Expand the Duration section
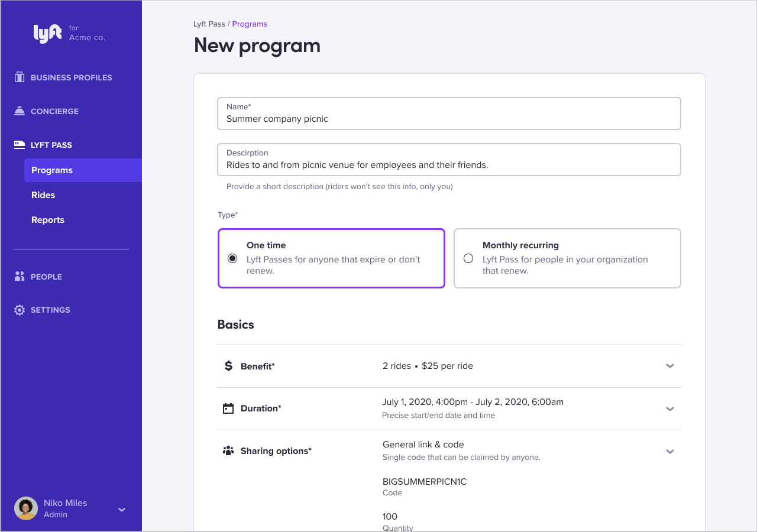 point(670,408)
